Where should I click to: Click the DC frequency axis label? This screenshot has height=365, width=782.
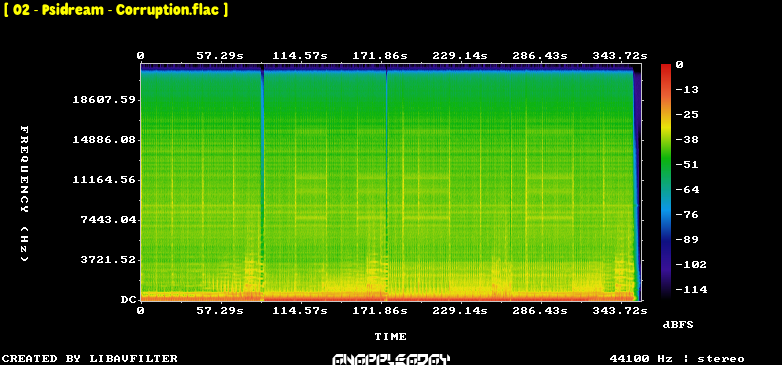[128, 300]
